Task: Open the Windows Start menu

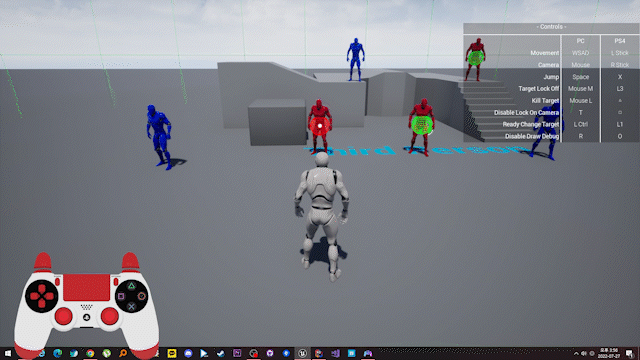Action: click(x=8, y=353)
